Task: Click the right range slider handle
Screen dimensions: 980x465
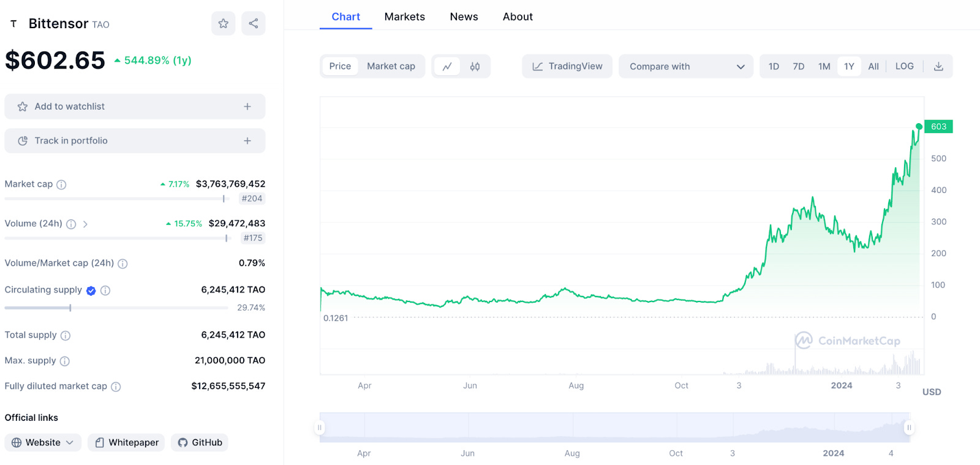Action: (x=909, y=428)
